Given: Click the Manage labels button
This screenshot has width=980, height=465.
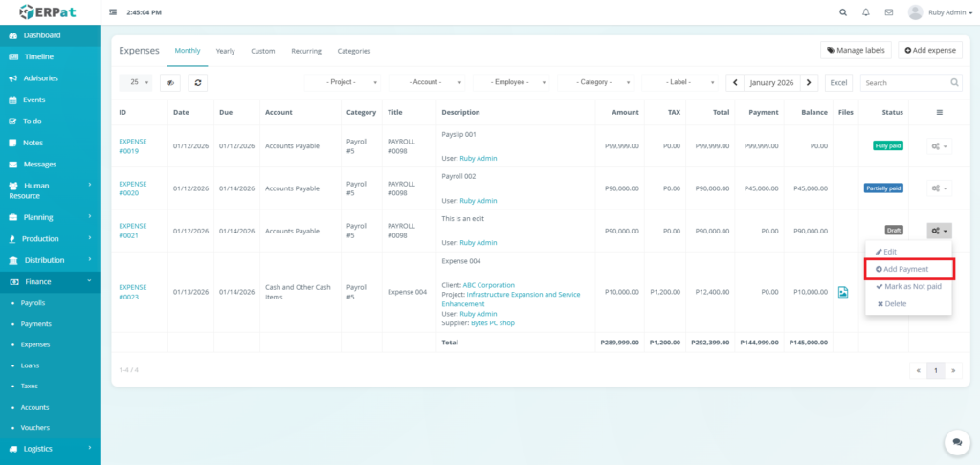Looking at the screenshot, I should (855, 50).
